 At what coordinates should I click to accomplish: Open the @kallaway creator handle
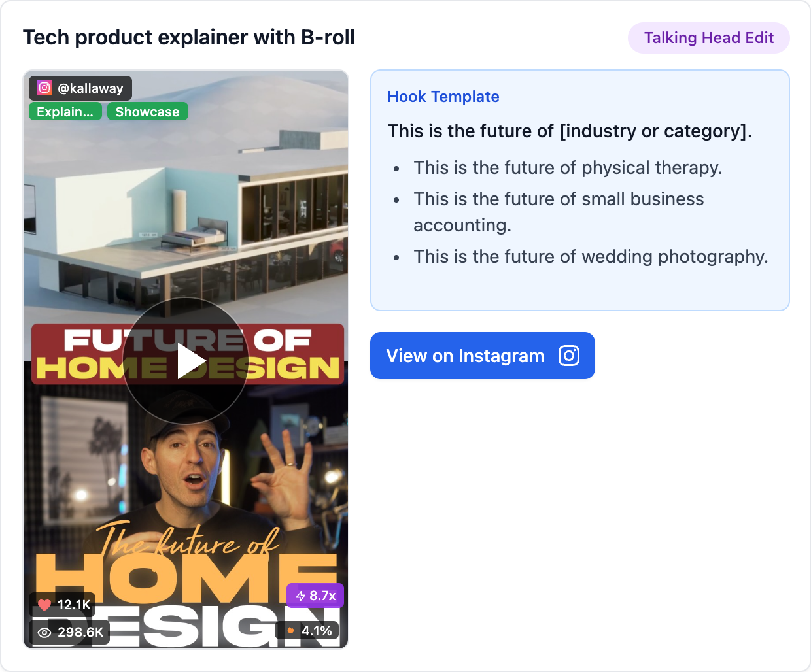pos(90,88)
